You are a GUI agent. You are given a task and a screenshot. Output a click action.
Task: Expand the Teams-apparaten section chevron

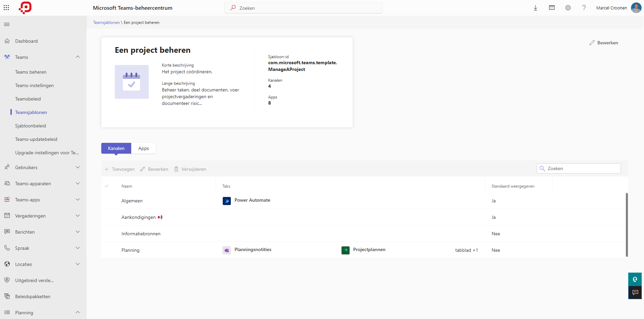point(78,183)
